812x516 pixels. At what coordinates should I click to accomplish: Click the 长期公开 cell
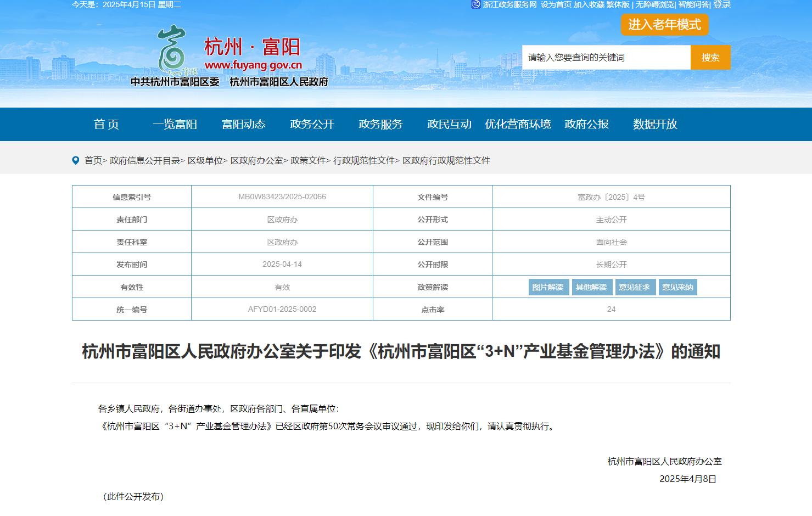pos(611,265)
